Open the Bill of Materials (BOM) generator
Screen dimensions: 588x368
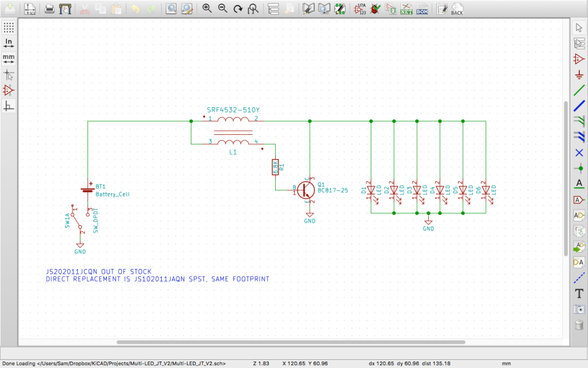point(421,9)
